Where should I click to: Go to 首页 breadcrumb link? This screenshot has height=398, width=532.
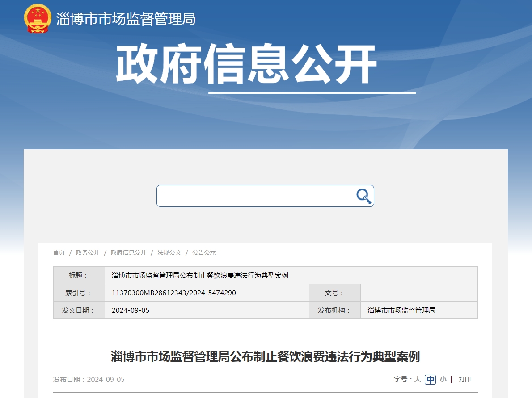pos(59,252)
